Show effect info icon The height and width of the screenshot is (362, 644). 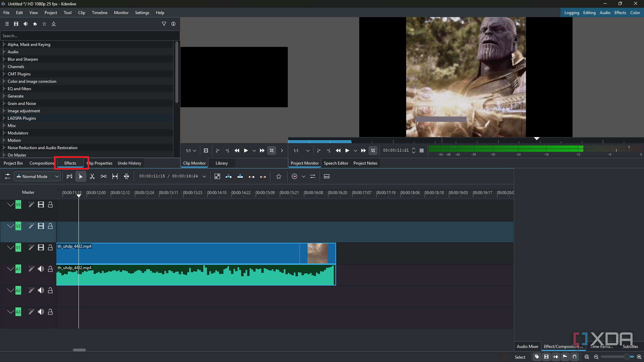point(173,24)
